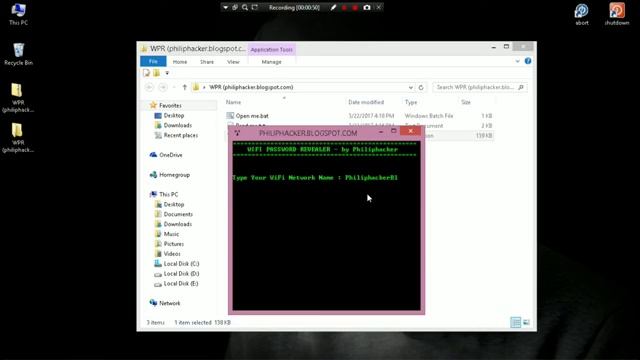Click the New folder quick access icon
This screenshot has width=640, height=360.
(x=157, y=73)
